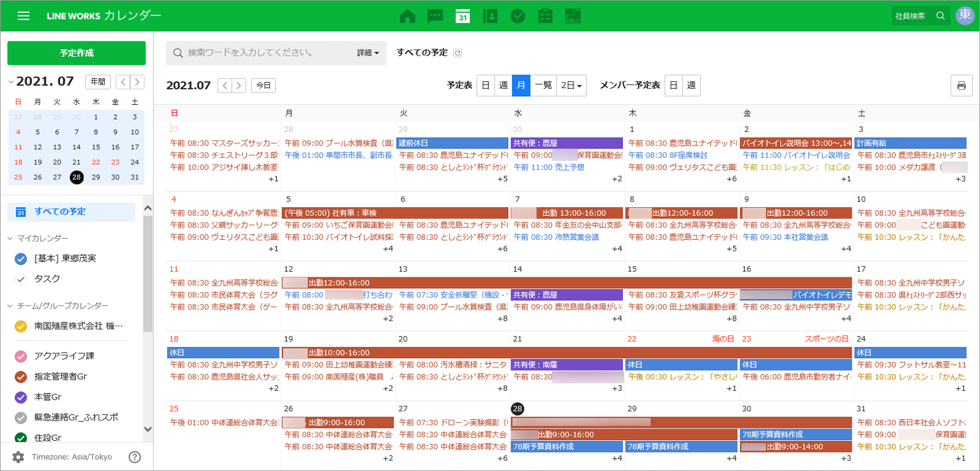
Task: Toggle the 本管Gr calendar checkbox
Action: [x=21, y=398]
